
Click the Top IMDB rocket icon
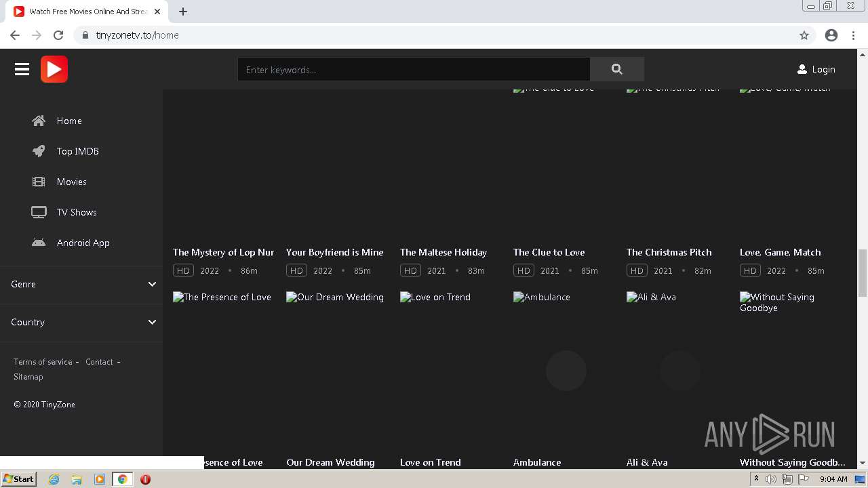[39, 151]
